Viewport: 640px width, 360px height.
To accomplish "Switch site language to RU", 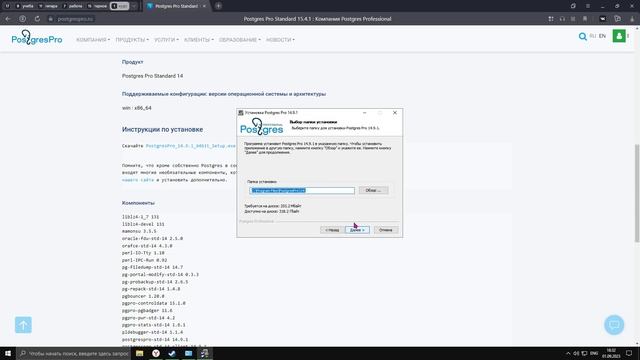I will tap(593, 36).
